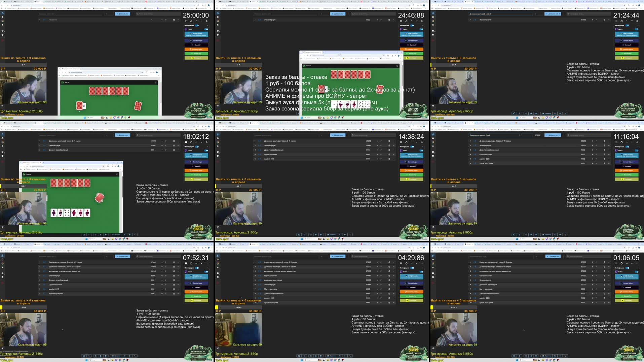Viewport: 644px width, 362px height.
Task: Collapse the Интеграции panel with the chevron
Action: (423, 146)
